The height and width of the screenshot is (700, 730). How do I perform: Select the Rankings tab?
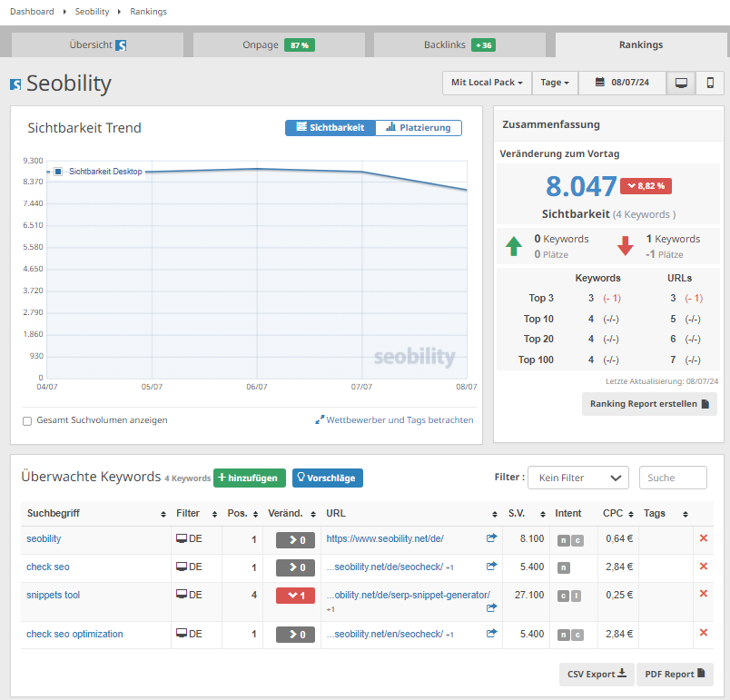[641, 44]
